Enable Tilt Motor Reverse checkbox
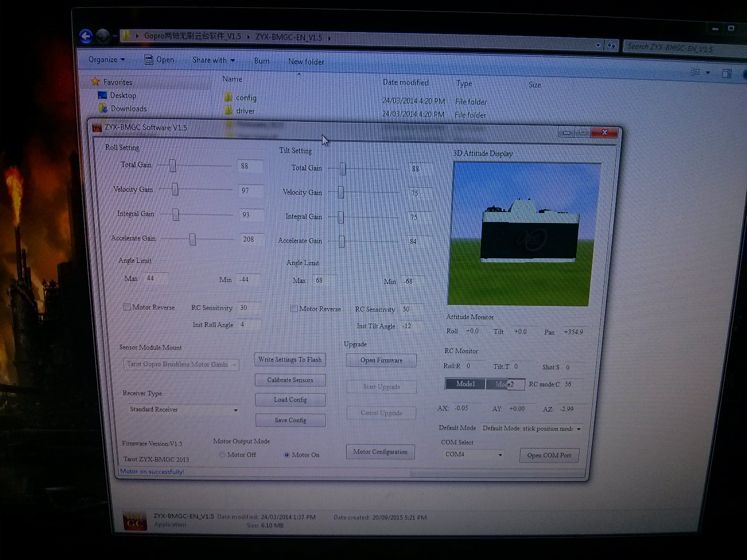 (294, 309)
